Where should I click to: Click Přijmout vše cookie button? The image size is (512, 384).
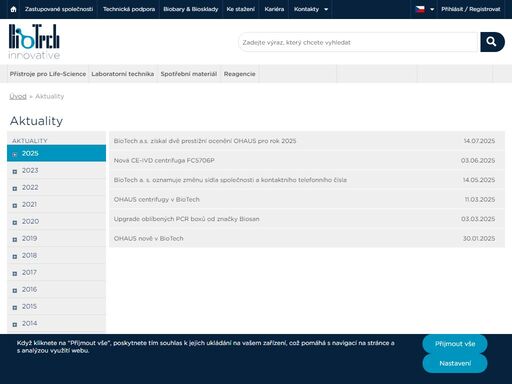tap(455, 344)
